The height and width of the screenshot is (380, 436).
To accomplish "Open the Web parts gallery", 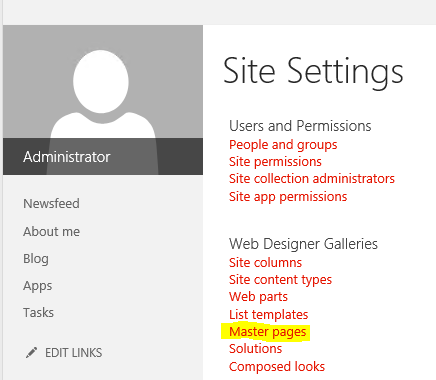I will [258, 297].
